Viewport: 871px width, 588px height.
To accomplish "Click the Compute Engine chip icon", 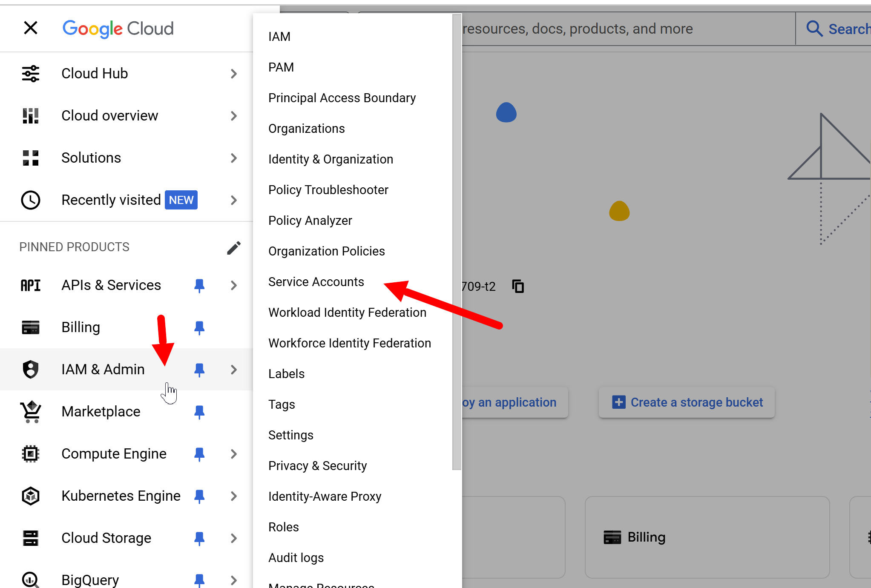I will pos(31,454).
